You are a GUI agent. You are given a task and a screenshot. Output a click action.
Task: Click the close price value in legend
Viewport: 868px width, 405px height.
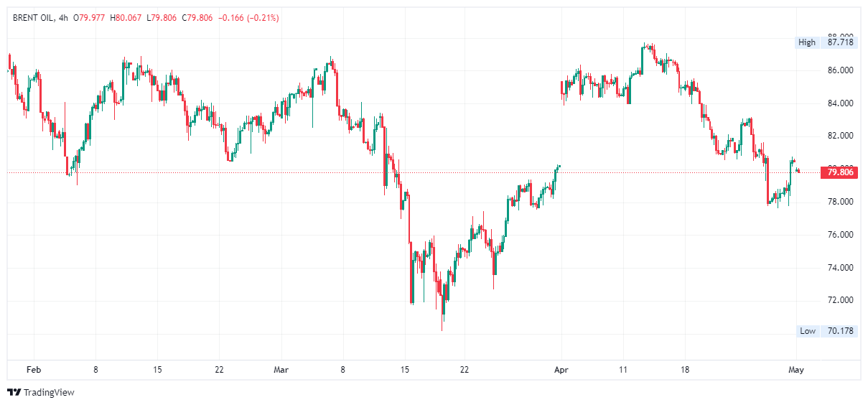(199, 17)
